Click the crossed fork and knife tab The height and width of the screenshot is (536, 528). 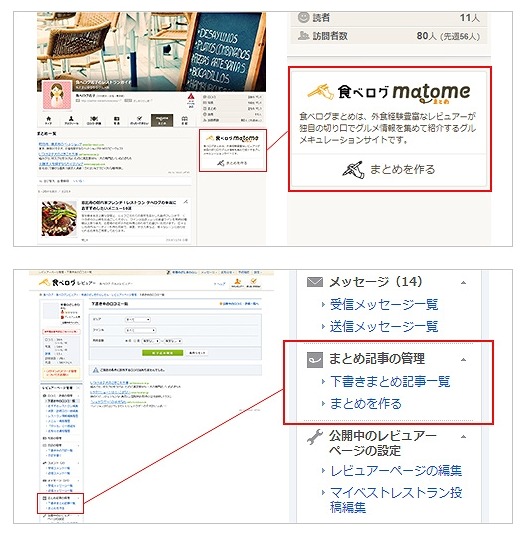click(94, 120)
